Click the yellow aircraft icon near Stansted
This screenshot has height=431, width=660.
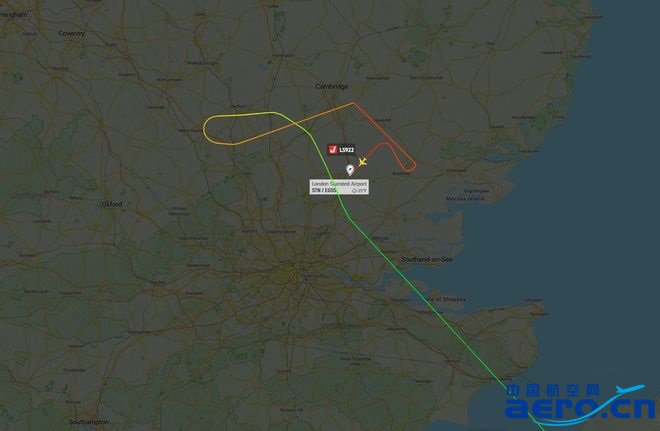click(362, 162)
